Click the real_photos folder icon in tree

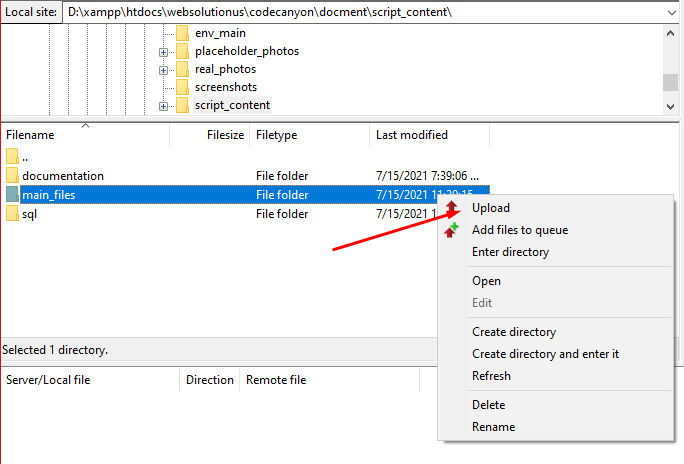click(x=182, y=69)
